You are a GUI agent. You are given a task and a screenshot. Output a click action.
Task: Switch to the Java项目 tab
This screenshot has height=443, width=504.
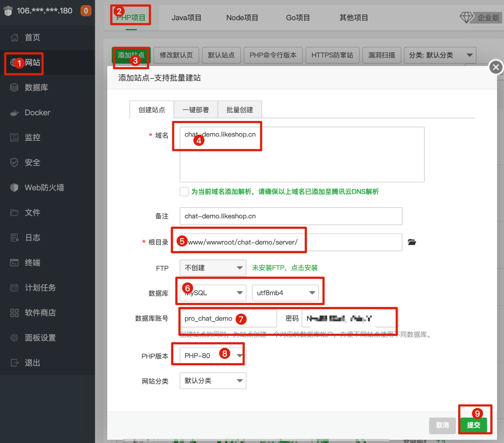[187, 18]
